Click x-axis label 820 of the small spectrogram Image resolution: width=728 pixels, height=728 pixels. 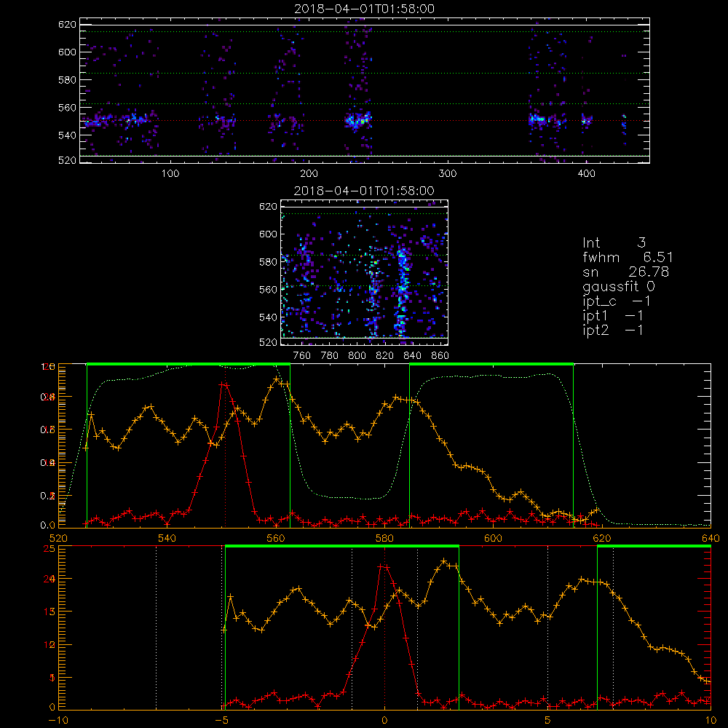[385, 356]
